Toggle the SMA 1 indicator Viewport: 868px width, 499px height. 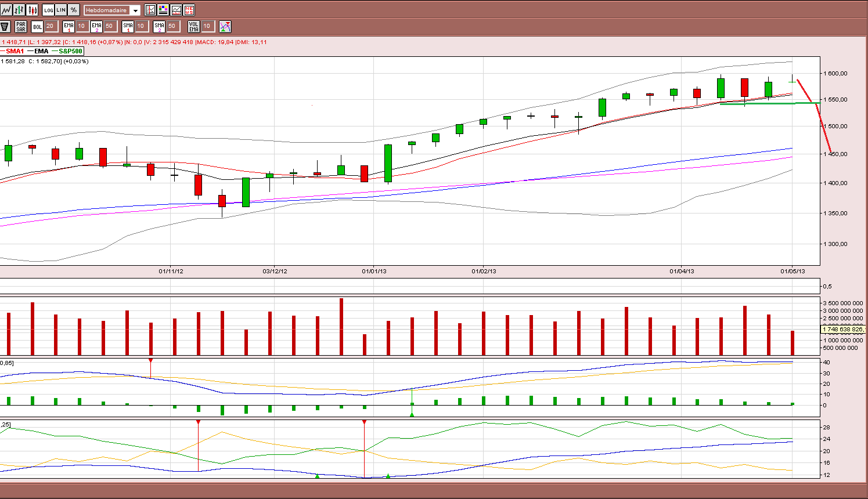click(128, 26)
